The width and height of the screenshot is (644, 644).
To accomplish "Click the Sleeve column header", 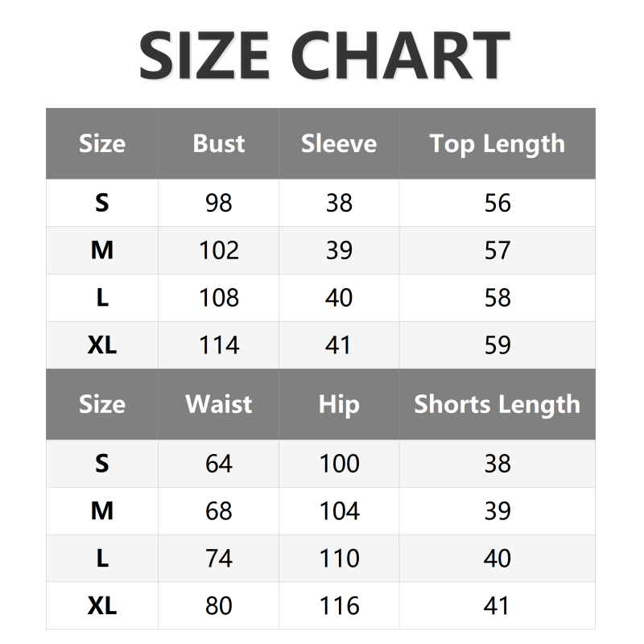I will (339, 143).
